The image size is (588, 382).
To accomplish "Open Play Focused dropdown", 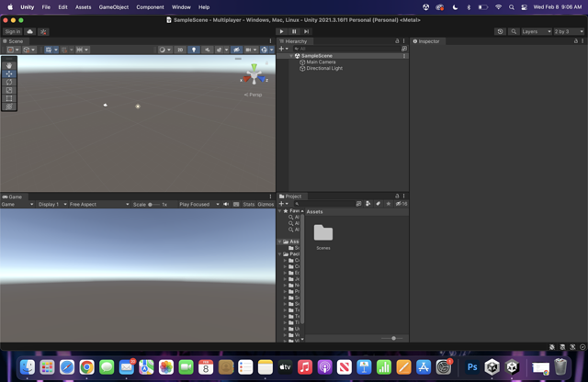I will coord(199,204).
